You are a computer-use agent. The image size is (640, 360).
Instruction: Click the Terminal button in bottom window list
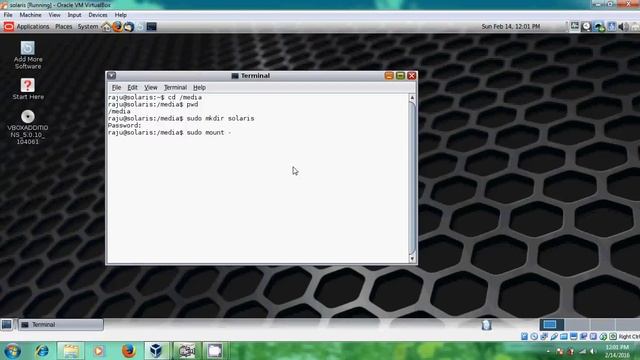click(61, 324)
